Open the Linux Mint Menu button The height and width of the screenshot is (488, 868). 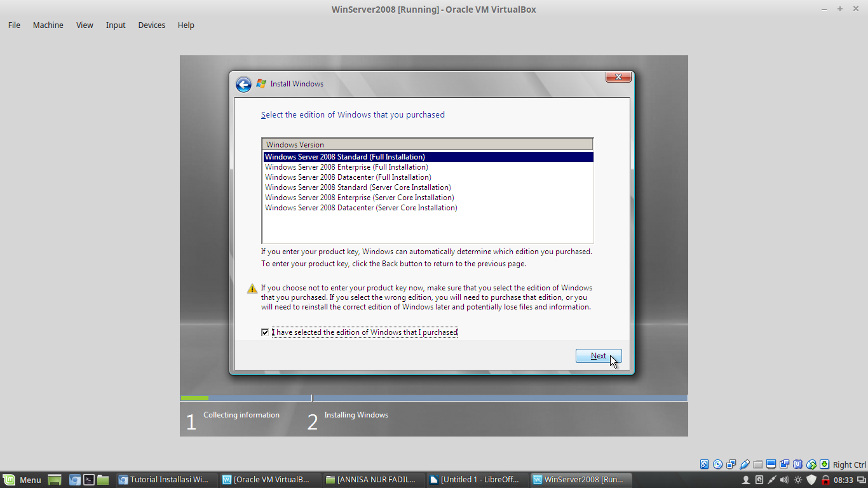point(22,480)
